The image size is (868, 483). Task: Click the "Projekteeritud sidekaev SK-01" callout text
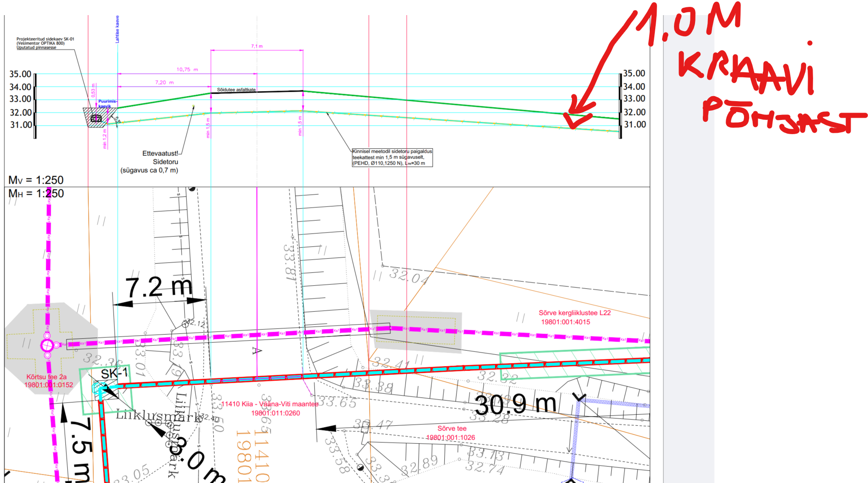[x=45, y=39]
